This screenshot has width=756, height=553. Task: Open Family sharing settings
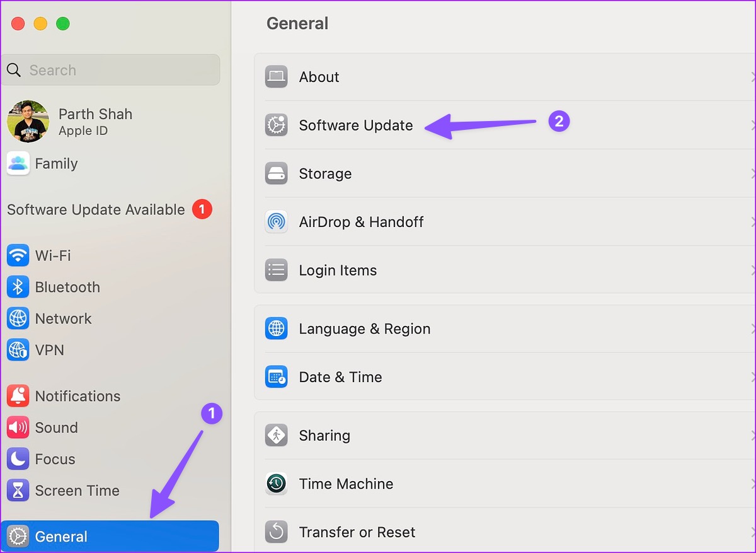pyautogui.click(x=56, y=163)
